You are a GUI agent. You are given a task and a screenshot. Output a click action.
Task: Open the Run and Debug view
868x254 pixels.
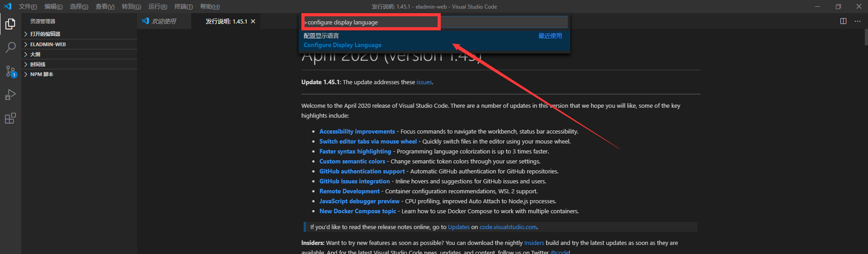tap(10, 95)
